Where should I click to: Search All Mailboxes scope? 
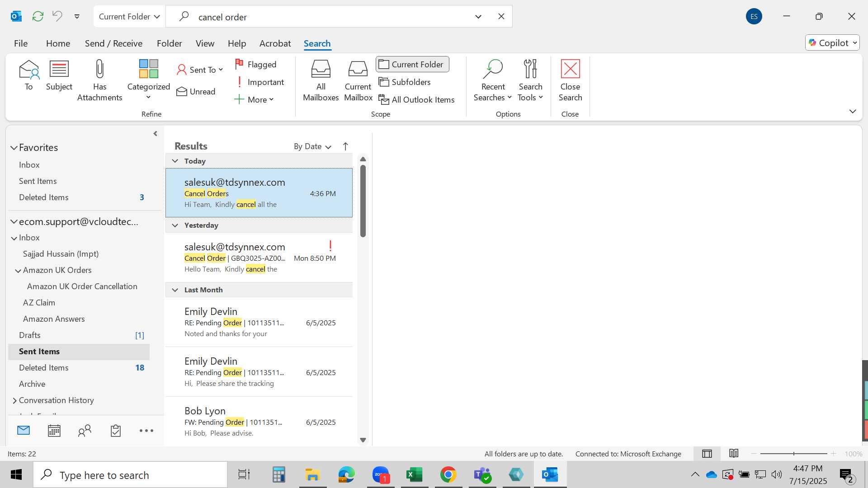point(321,80)
